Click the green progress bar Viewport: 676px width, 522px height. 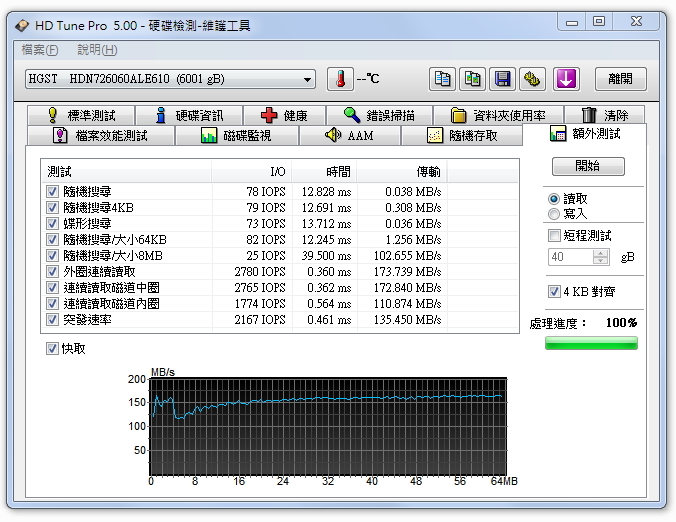coord(591,343)
